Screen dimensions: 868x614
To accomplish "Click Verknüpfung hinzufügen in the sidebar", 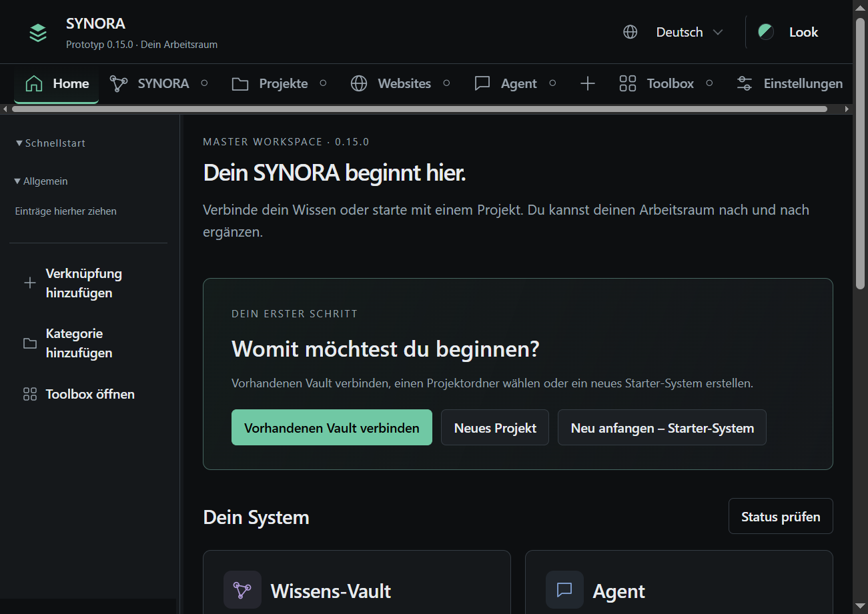I will pos(88,283).
